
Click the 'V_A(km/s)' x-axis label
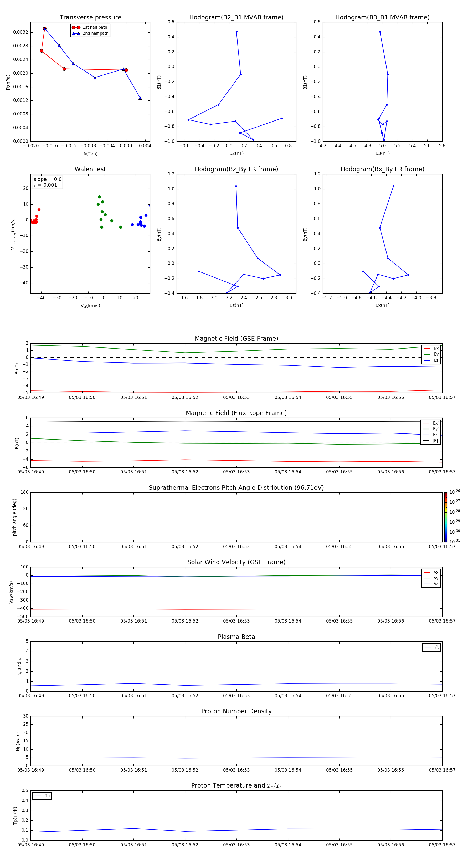tap(90, 306)
